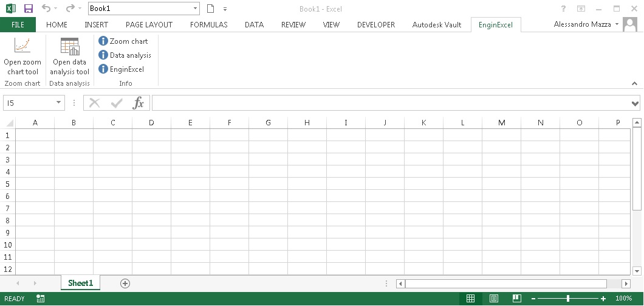Switch to the DEVELOPER tab
Screen dimensions: 644x306
[x=376, y=25]
